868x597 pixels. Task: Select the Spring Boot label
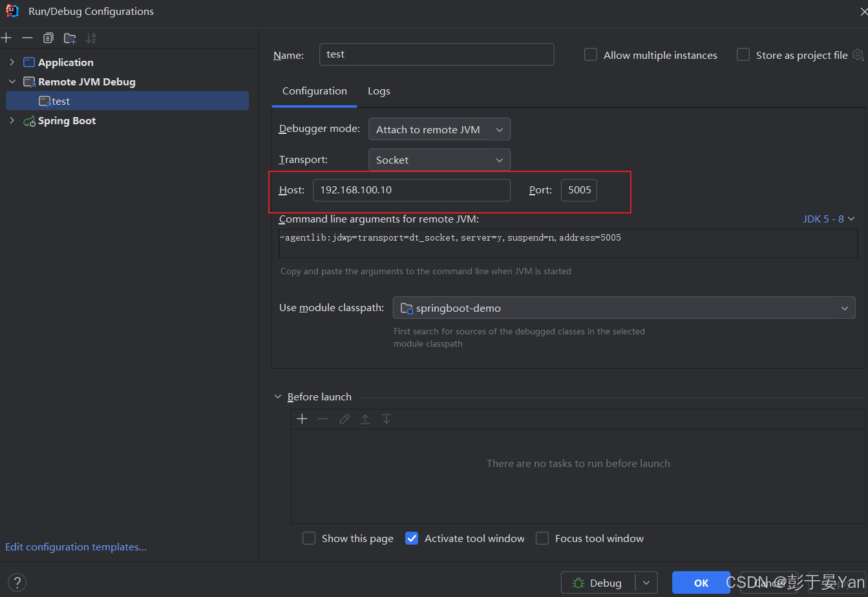[x=67, y=121]
